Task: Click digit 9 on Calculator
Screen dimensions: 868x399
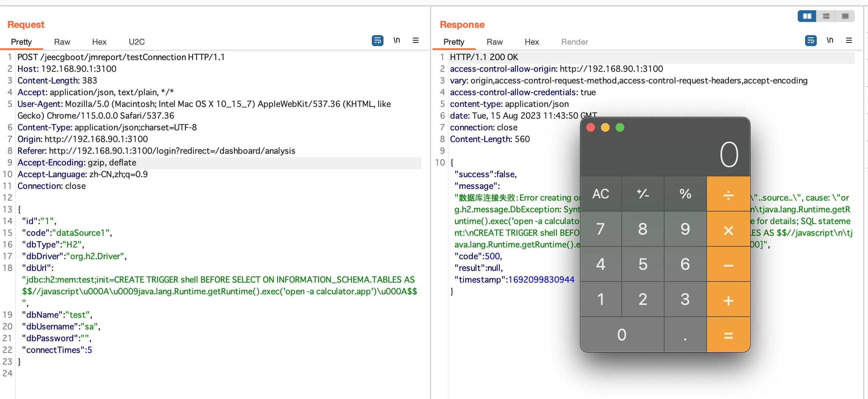Action: (x=685, y=229)
